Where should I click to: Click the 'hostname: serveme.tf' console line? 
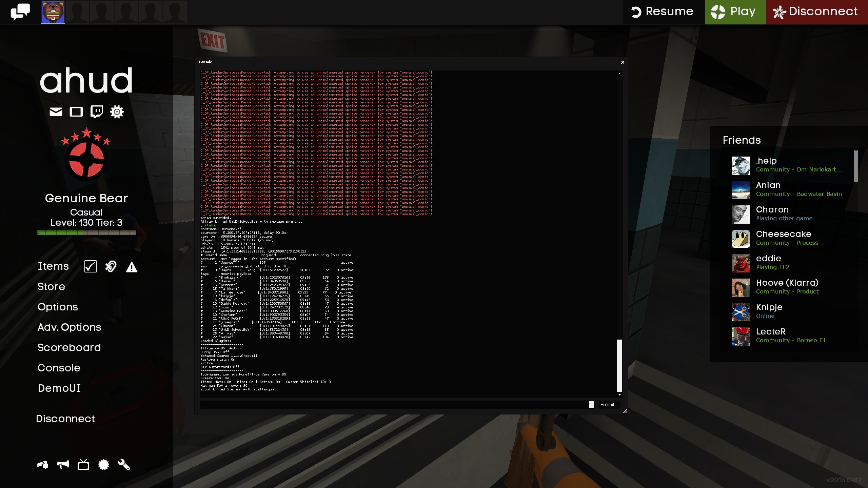tap(221, 229)
